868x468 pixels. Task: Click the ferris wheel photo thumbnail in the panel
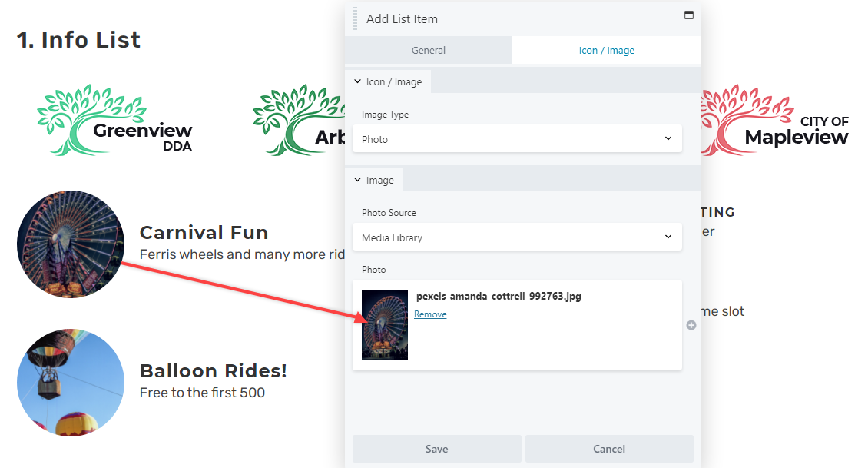click(385, 325)
